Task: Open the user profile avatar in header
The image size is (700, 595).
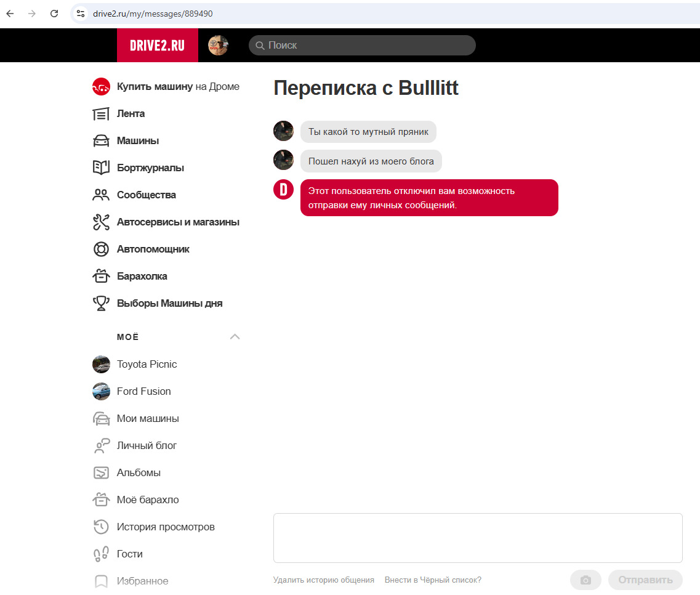Action: pos(218,45)
